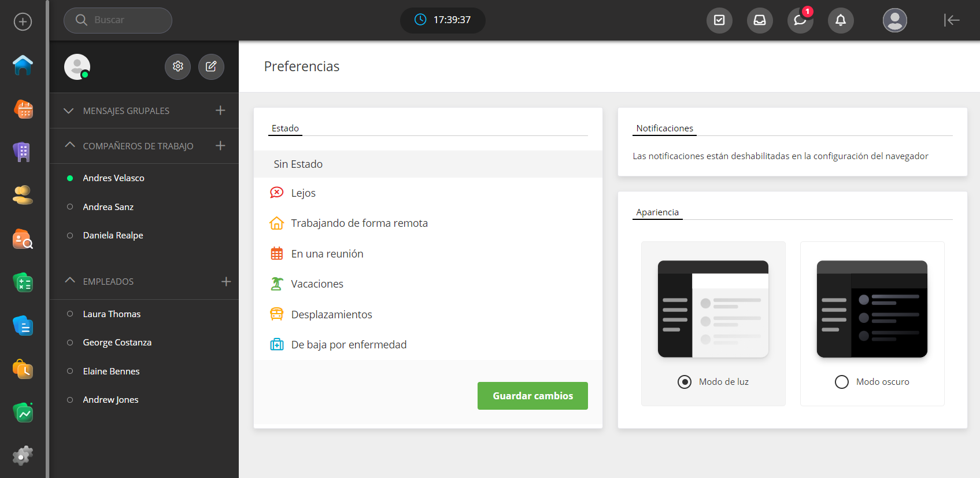Open chat settings gear icon
Screen dimensions: 980x478
click(x=177, y=67)
